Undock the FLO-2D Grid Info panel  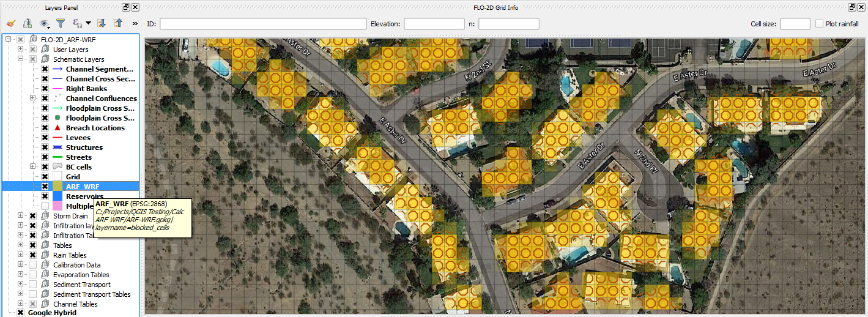click(852, 7)
